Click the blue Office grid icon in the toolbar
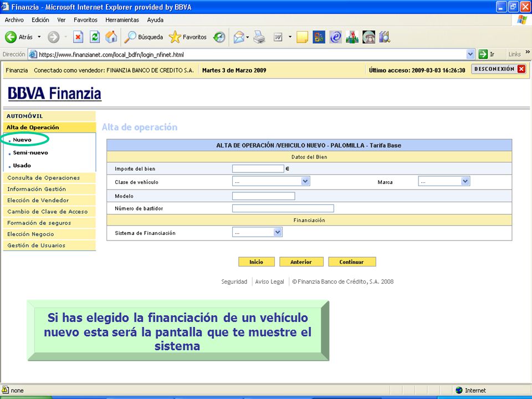Image resolution: width=532 pixels, height=399 pixels. click(x=319, y=37)
